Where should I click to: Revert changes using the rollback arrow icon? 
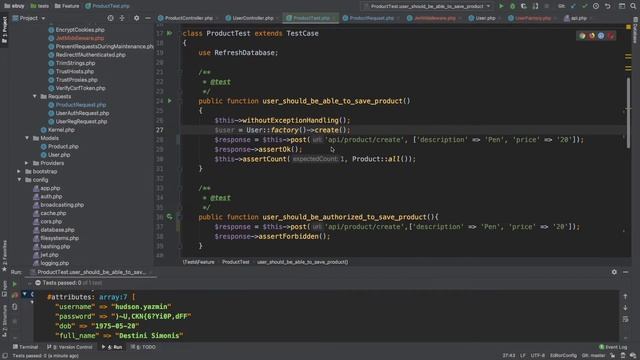608,6
